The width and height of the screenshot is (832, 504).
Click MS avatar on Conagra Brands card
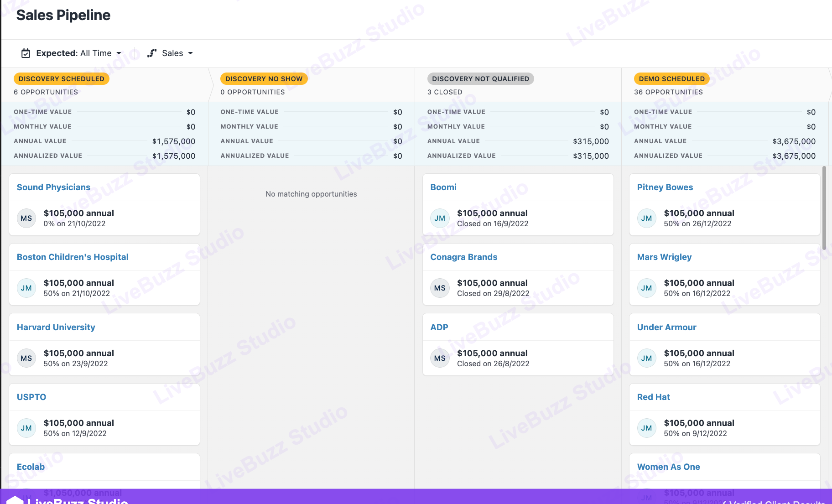point(440,288)
